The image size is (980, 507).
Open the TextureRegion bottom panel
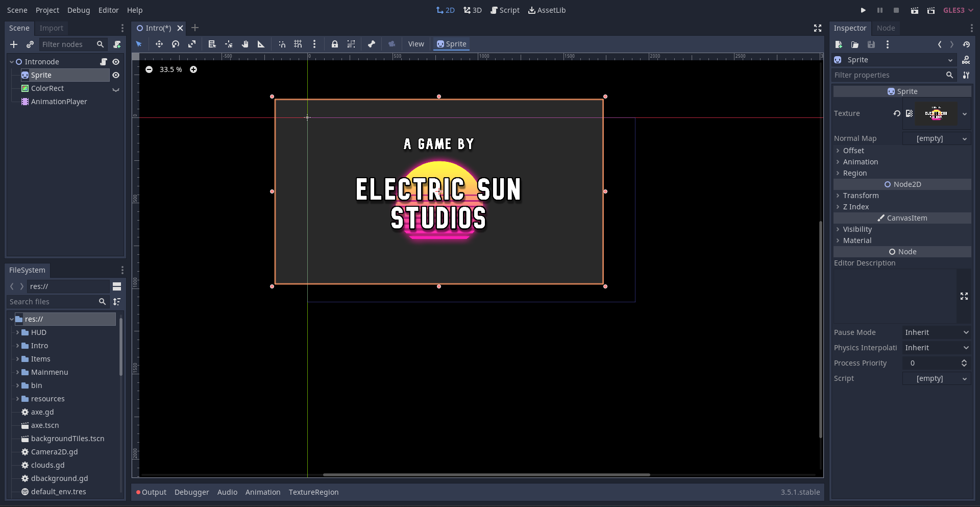click(x=313, y=492)
